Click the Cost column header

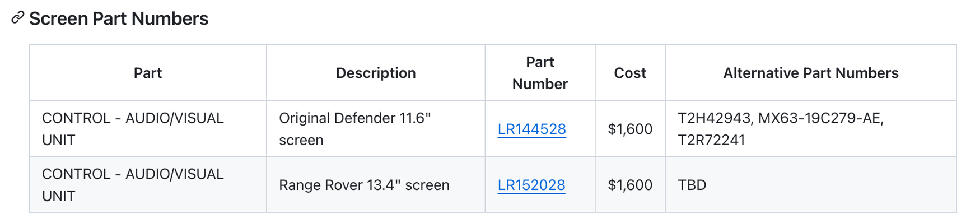point(630,73)
